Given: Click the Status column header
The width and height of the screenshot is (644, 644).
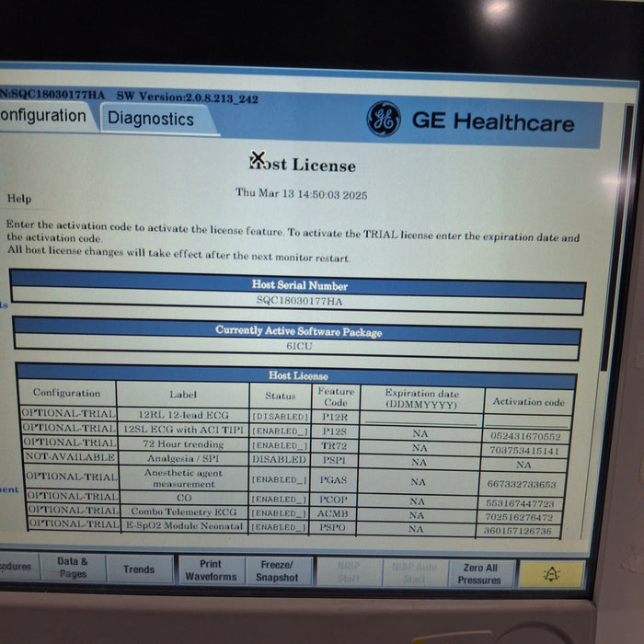Looking at the screenshot, I should pos(280,396).
